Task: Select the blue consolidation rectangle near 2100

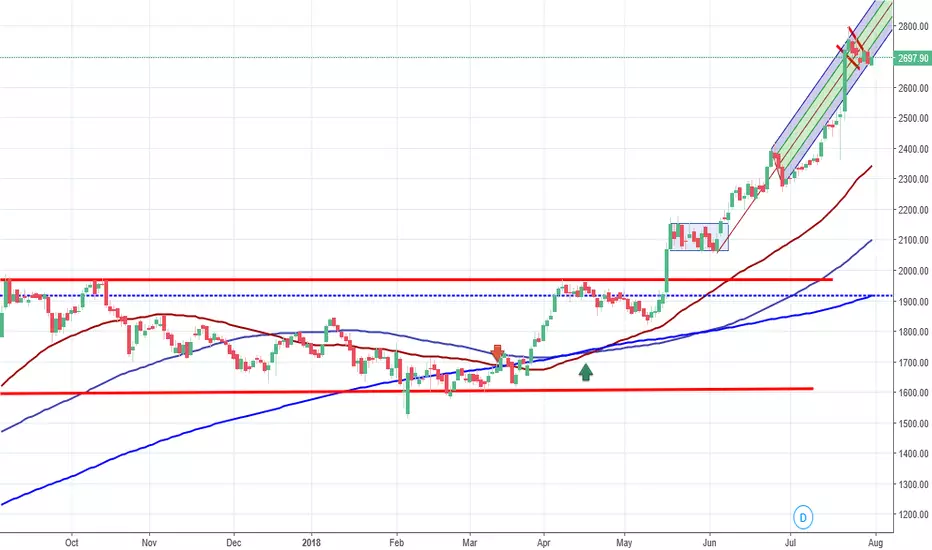Action: click(x=698, y=237)
